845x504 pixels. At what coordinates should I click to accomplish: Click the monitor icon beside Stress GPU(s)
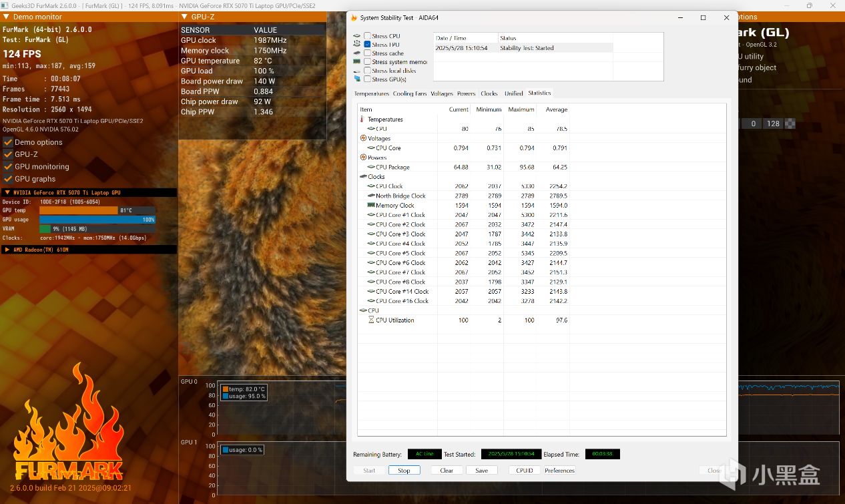[357, 79]
